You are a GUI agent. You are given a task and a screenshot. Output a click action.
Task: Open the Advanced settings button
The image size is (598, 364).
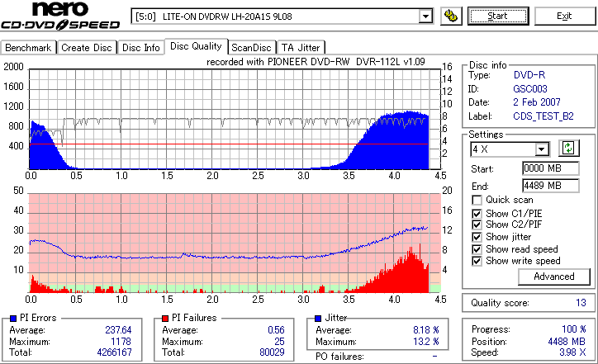(553, 277)
